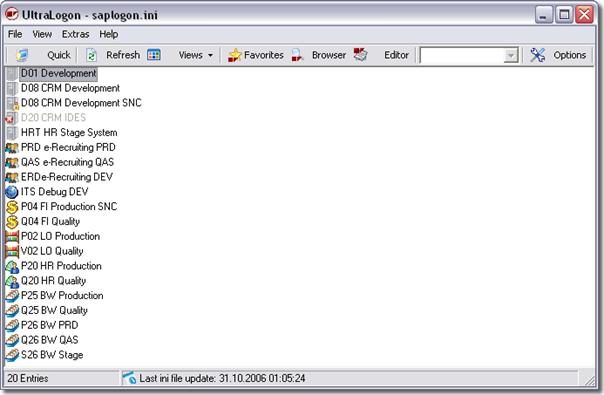Screen dimensions: 604x395
Task: Open the Extras menu
Action: click(x=76, y=34)
